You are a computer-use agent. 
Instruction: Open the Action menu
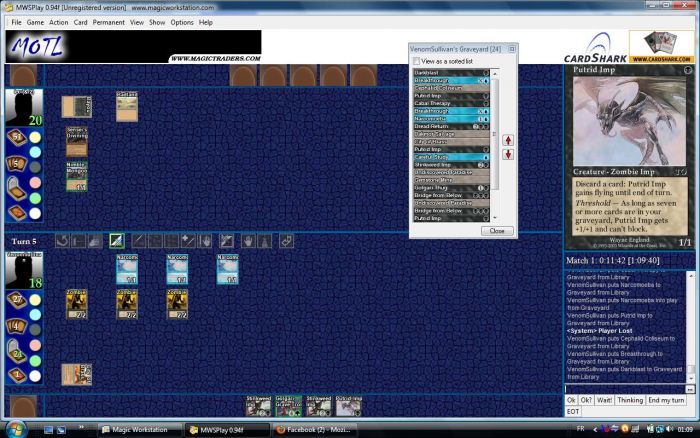pyautogui.click(x=58, y=22)
